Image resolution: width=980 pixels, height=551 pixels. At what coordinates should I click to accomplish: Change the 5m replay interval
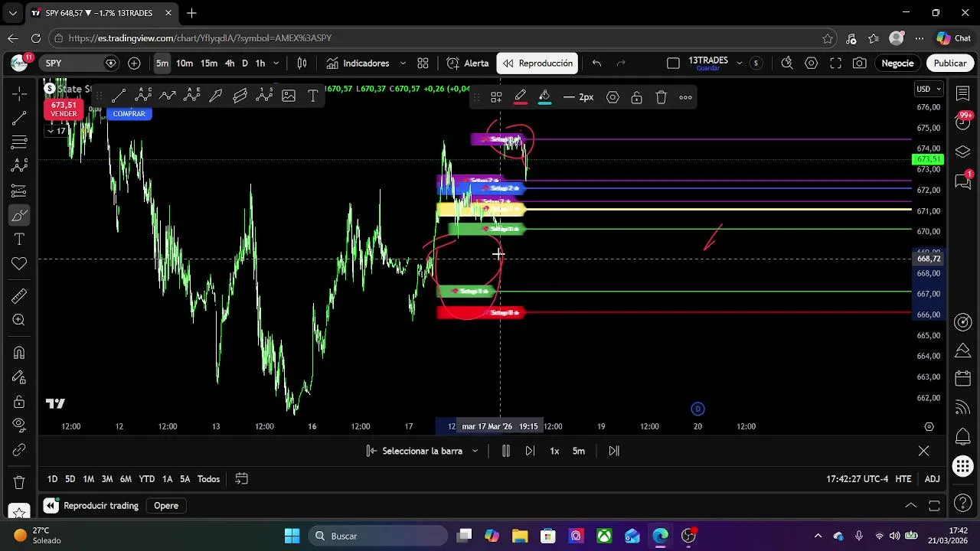[579, 452]
